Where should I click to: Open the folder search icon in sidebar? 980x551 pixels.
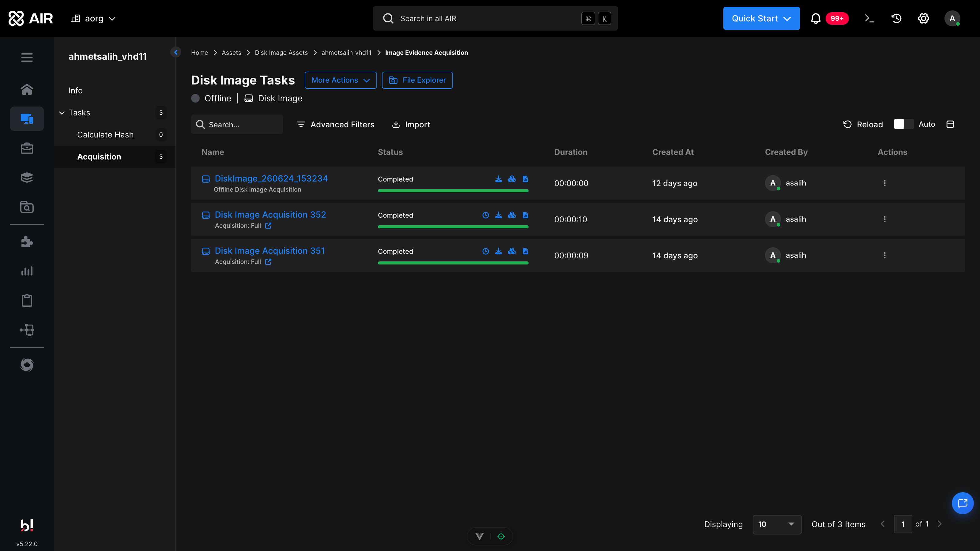click(27, 207)
